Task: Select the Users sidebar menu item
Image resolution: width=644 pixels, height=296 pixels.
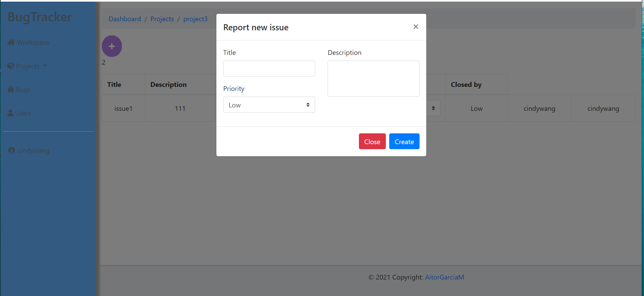Action: 23,113
